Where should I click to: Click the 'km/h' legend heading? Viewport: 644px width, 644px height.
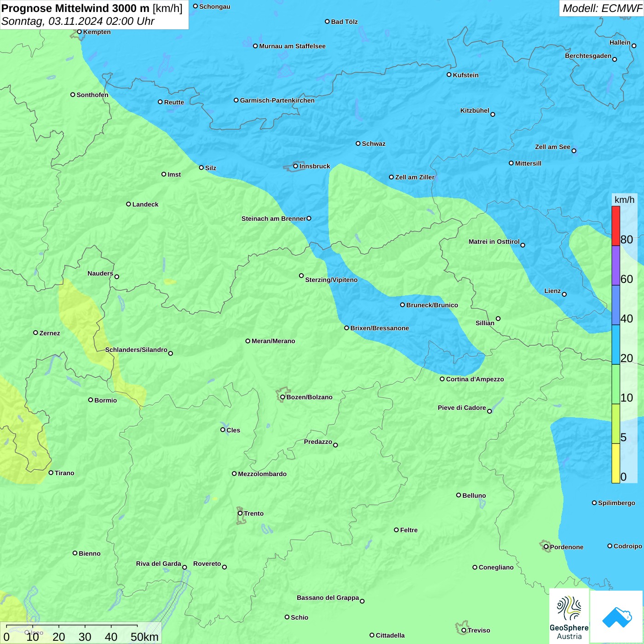pos(624,200)
